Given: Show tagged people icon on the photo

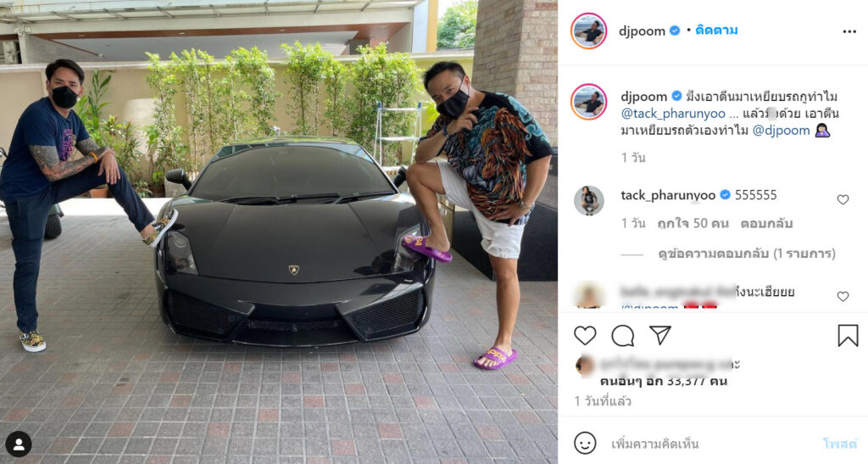Looking at the screenshot, I should [x=19, y=444].
